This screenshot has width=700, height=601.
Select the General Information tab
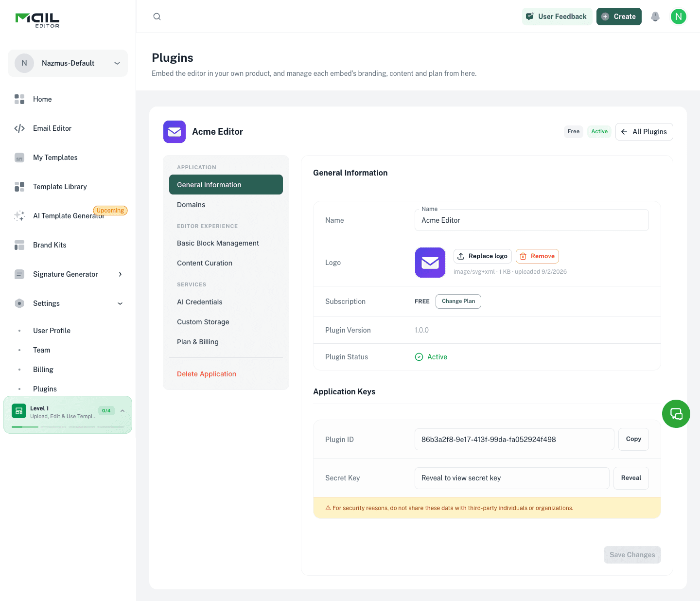tap(226, 185)
